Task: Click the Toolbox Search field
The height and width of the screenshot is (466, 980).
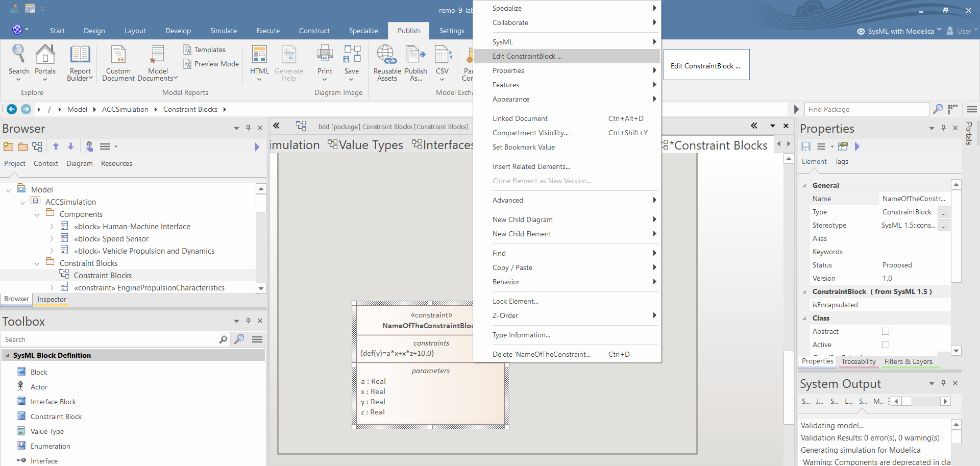Action: (110, 339)
